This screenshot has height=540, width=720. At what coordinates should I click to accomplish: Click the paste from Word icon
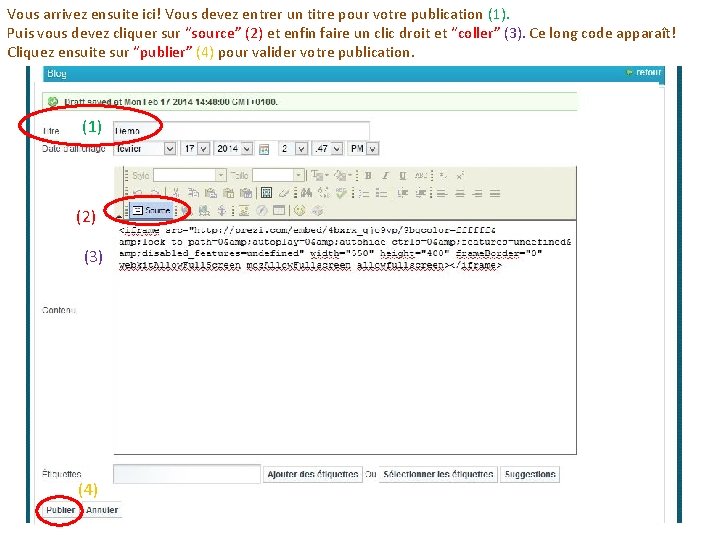[246, 193]
